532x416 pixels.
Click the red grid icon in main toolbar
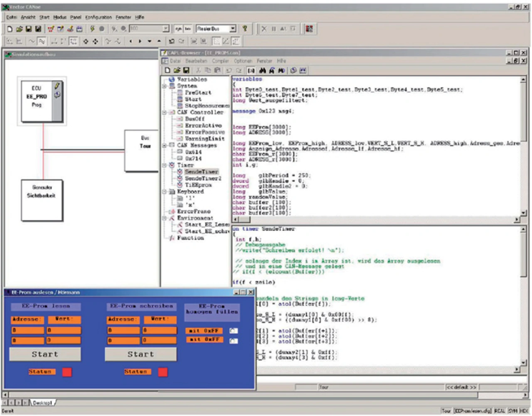(309, 29)
